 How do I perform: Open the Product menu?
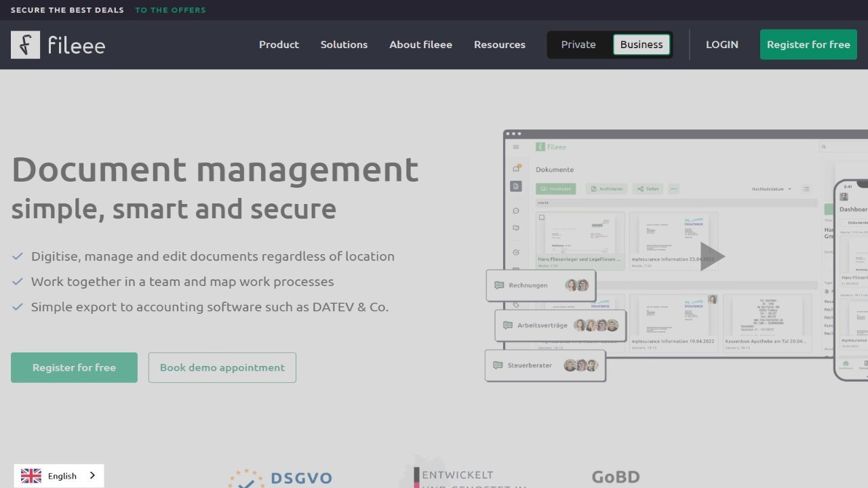click(x=279, y=45)
